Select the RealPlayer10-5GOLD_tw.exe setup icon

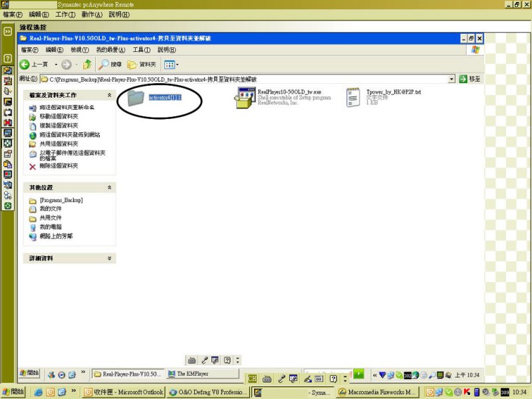point(245,98)
